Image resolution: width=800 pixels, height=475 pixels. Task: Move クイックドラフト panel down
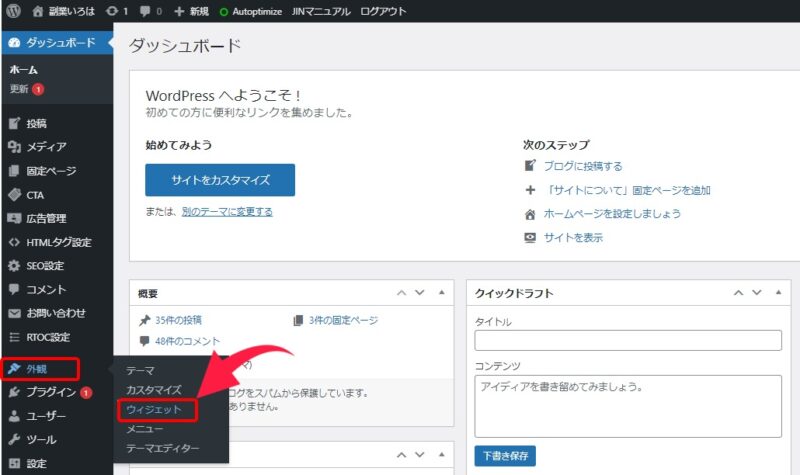pyautogui.click(x=757, y=293)
